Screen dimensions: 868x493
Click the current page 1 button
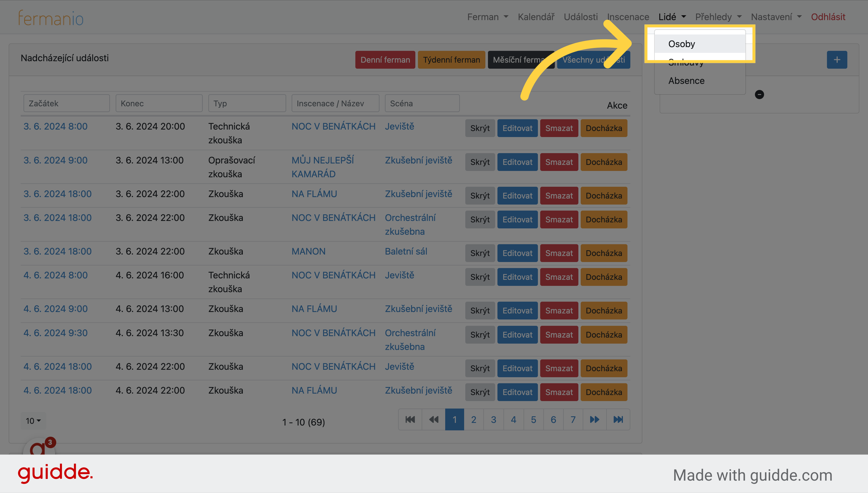(454, 419)
